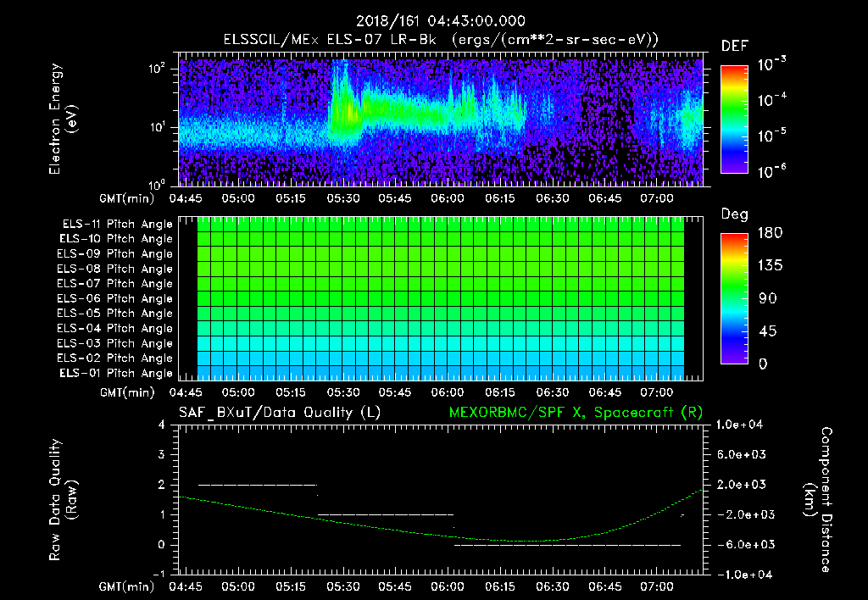Select the ELS-01 Pitch Angle row label

(x=116, y=373)
